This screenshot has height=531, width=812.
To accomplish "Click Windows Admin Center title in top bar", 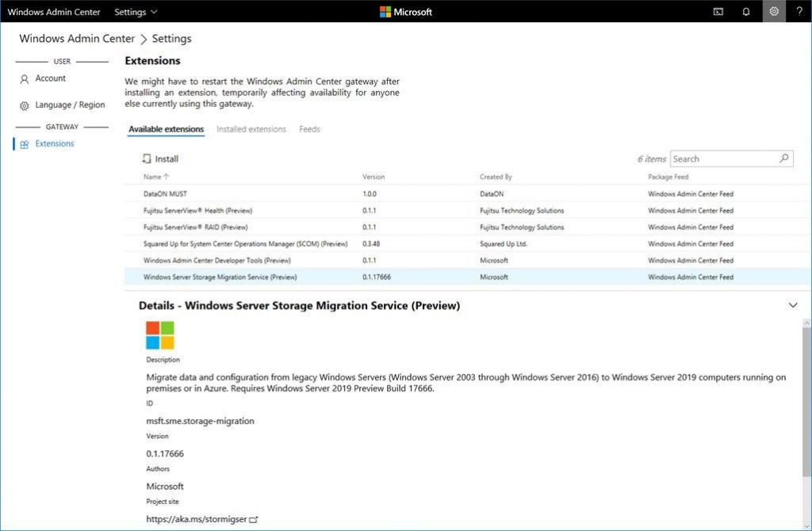I will 54,12.
